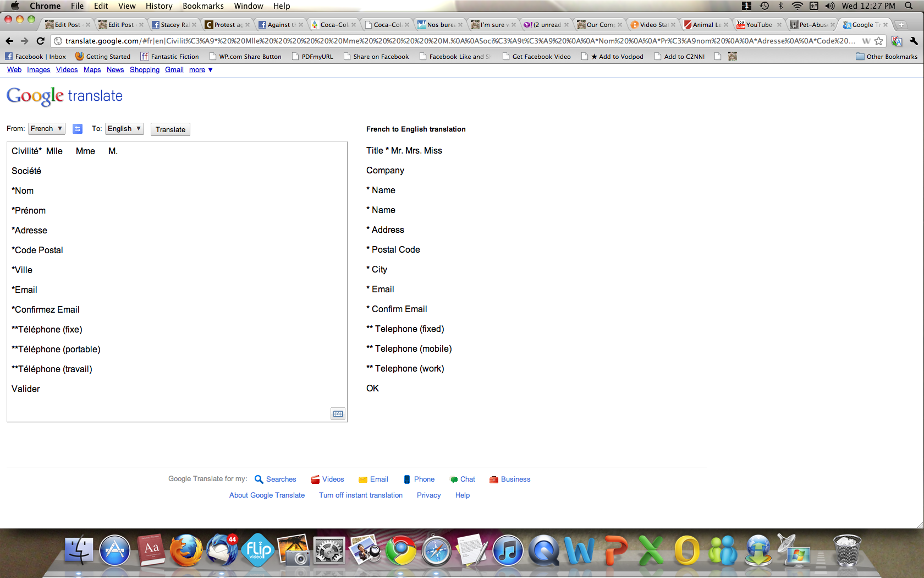This screenshot has height=578, width=924.
Task: Click the Business link in footer
Action: click(x=515, y=479)
